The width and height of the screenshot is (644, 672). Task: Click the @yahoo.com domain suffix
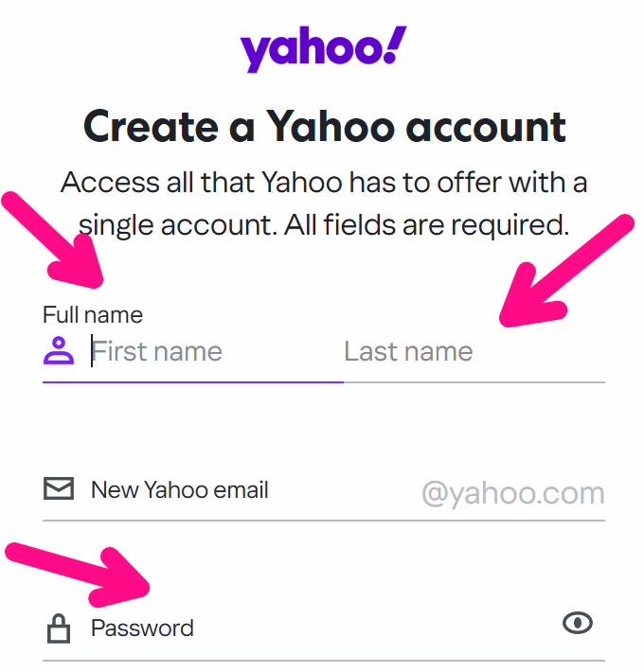tap(512, 492)
